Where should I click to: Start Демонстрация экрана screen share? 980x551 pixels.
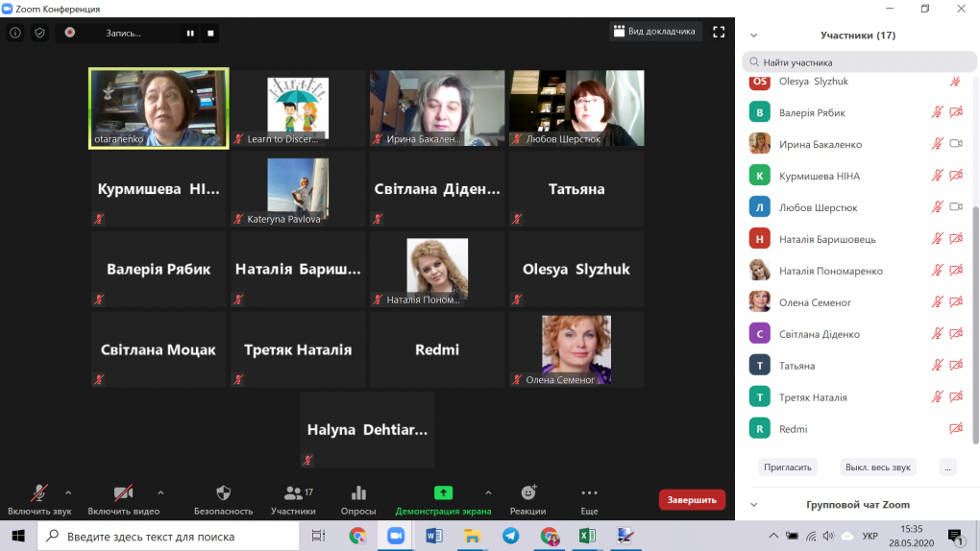(x=443, y=500)
